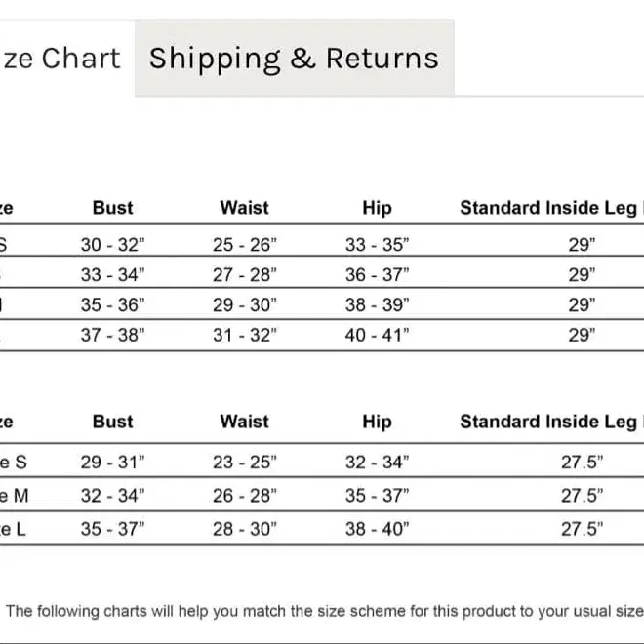Viewport: 644px width, 644px height.
Task: Click the 27.5" inside leg in M row
Action: (582, 496)
